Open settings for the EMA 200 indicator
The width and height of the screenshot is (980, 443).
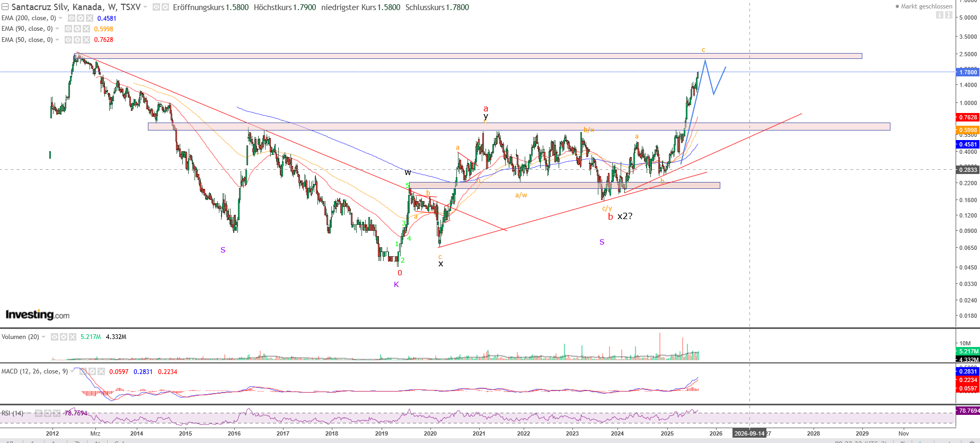point(80,18)
